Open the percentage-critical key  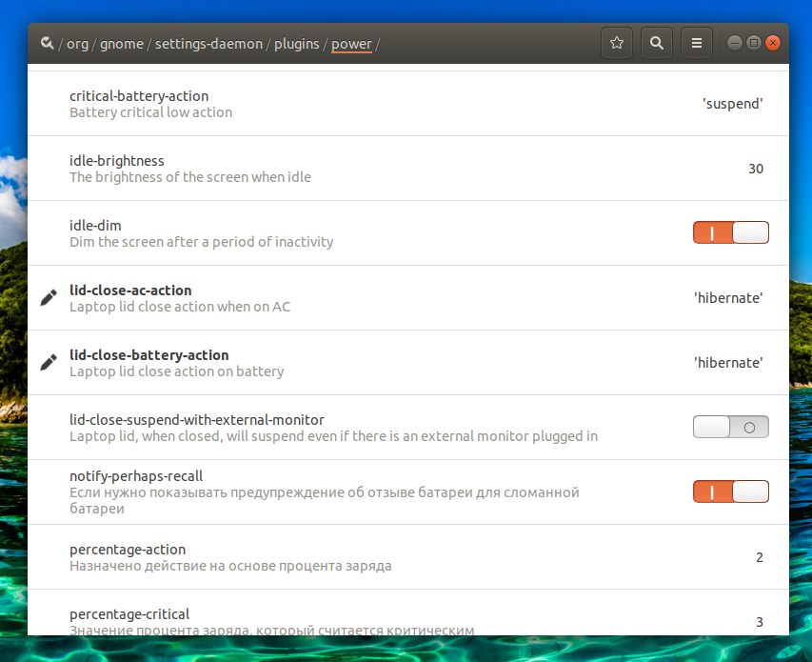(x=408, y=612)
